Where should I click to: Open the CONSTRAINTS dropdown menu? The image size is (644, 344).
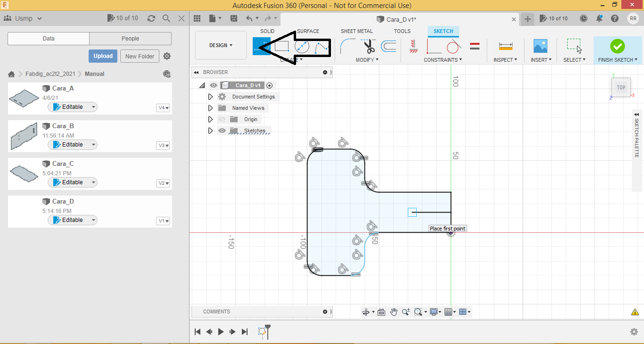443,60
